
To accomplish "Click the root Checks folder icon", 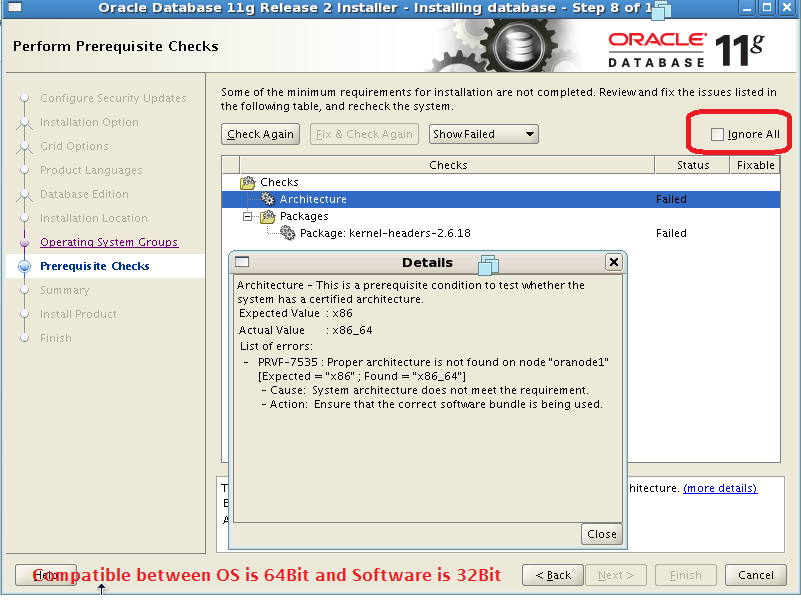I will pyautogui.click(x=248, y=182).
